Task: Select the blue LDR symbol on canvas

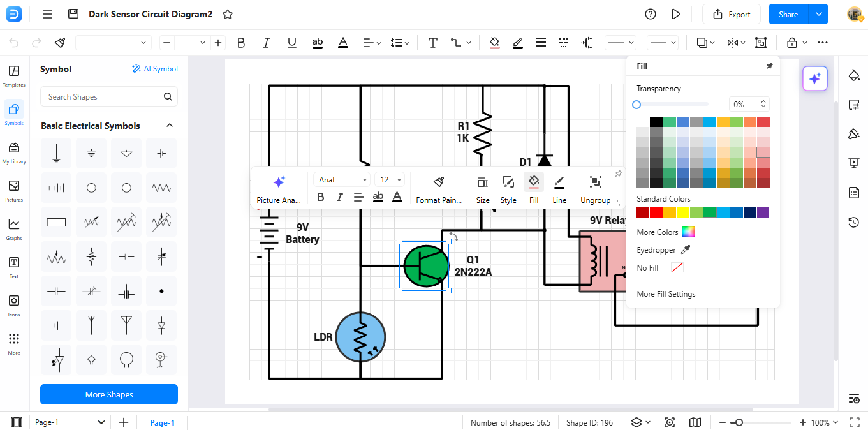Action: pyautogui.click(x=360, y=337)
